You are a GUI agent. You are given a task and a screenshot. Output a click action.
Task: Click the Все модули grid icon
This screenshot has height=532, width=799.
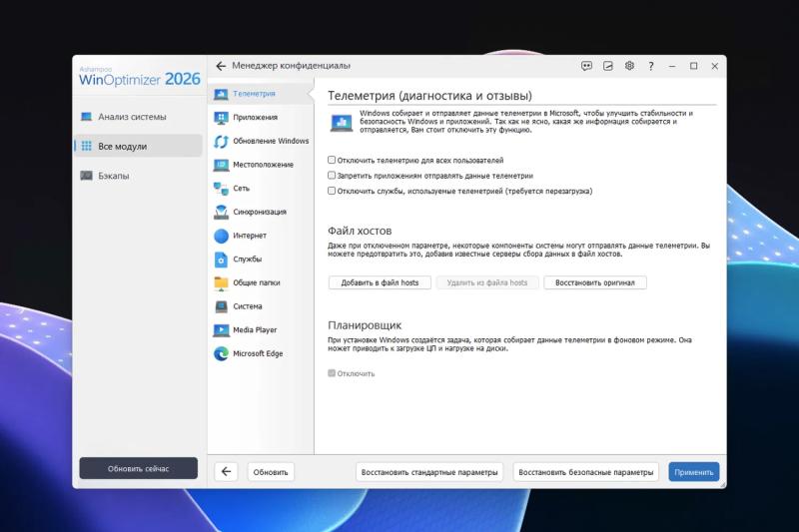click(87, 146)
